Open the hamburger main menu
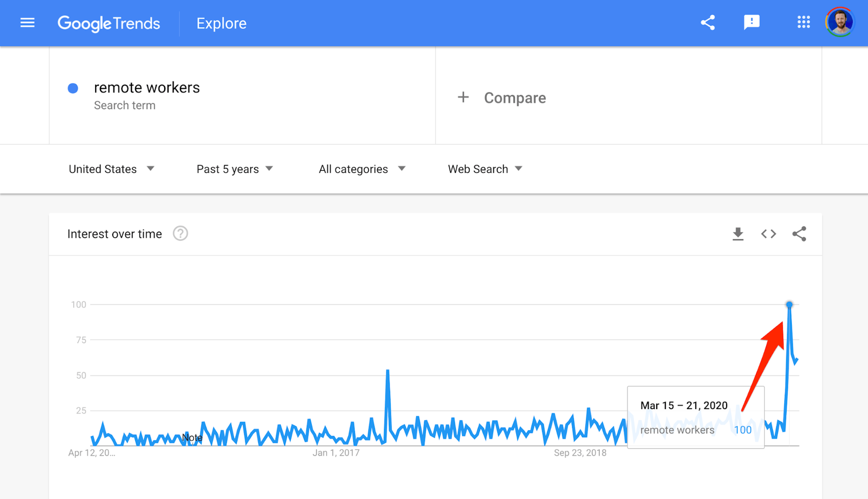This screenshot has width=868, height=499. point(28,23)
